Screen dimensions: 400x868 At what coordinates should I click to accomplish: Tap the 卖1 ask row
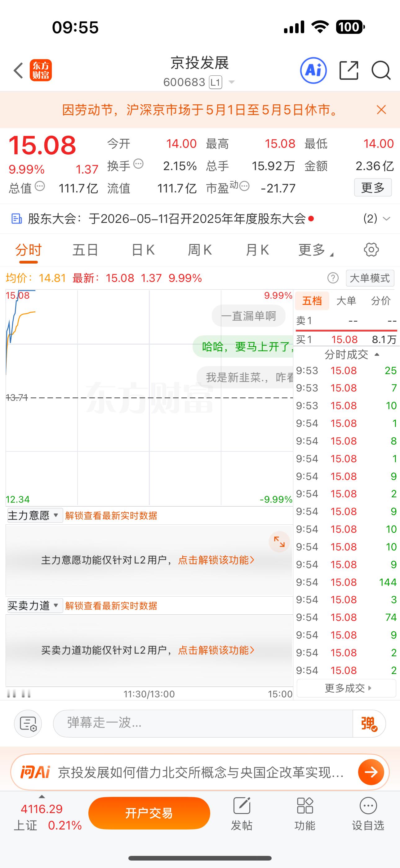[x=346, y=321]
